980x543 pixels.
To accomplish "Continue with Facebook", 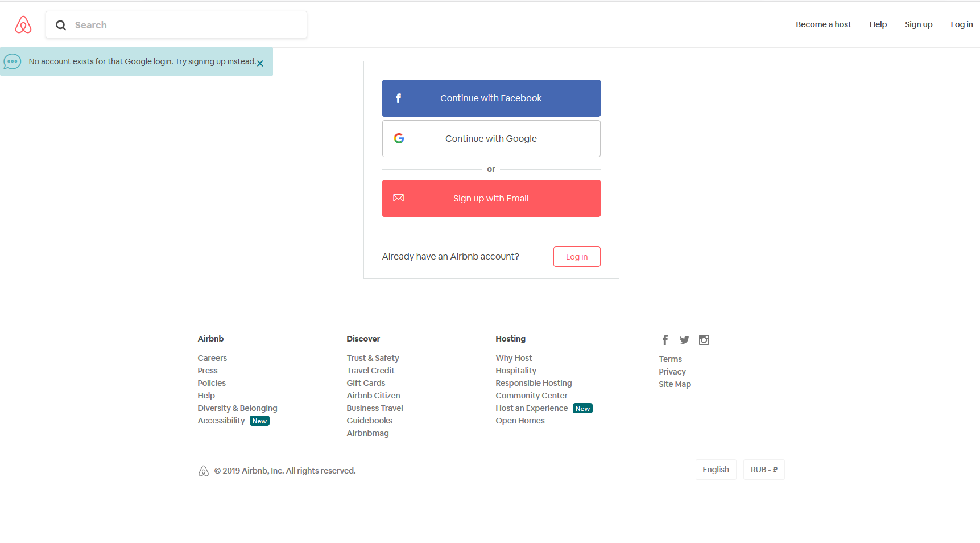I will tap(491, 98).
